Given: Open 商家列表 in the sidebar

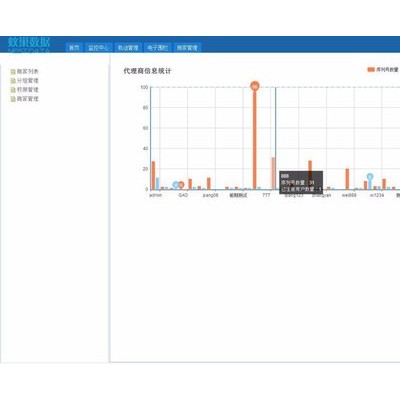Looking at the screenshot, I should coord(28,72).
